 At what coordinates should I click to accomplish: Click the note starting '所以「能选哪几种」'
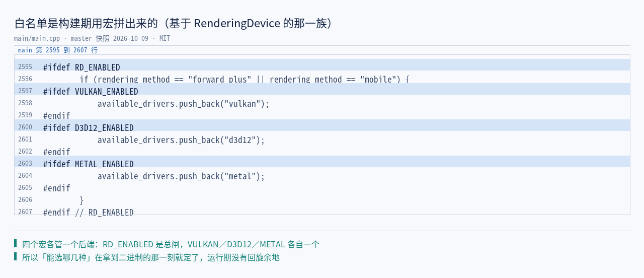click(151, 257)
